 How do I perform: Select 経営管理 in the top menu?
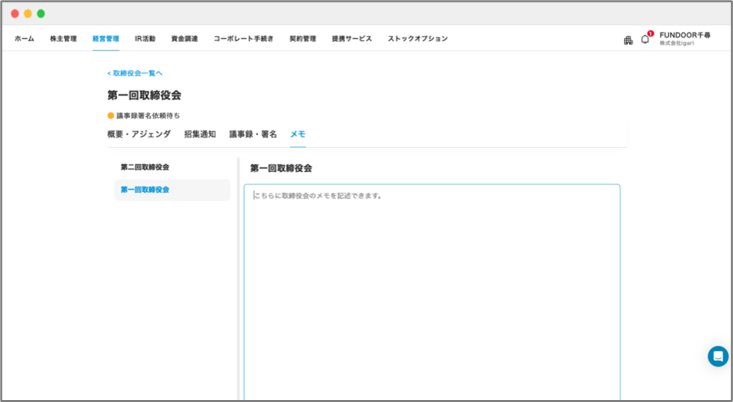coord(105,39)
